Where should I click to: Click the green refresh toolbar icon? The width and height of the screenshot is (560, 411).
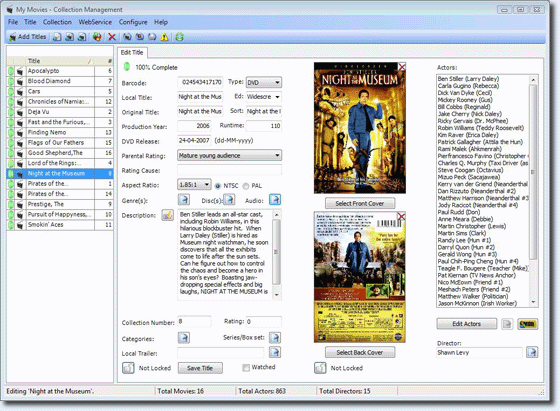[180, 37]
